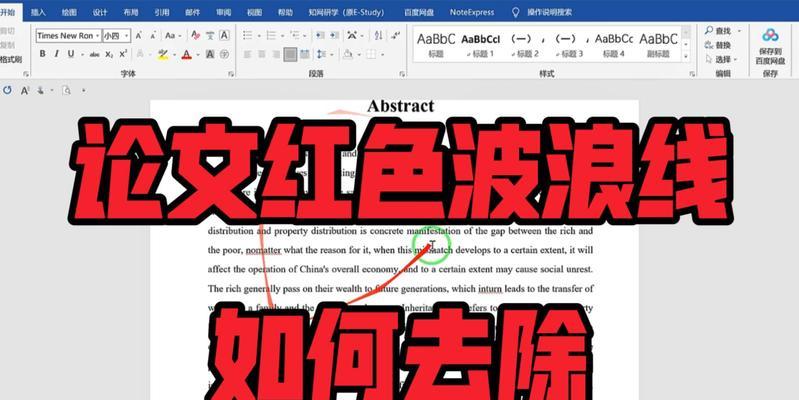
Task: Click phonetic guide icon
Action: pos(210,35)
